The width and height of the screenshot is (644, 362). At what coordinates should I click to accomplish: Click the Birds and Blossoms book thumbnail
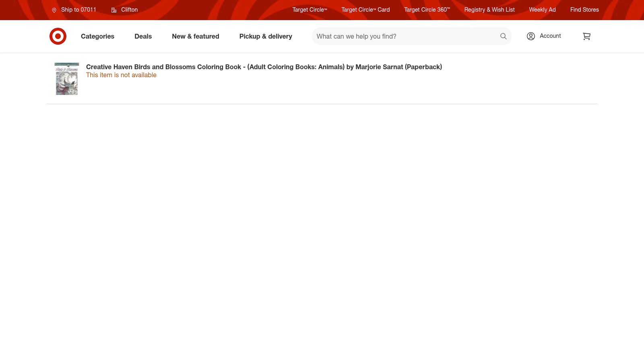(x=67, y=79)
